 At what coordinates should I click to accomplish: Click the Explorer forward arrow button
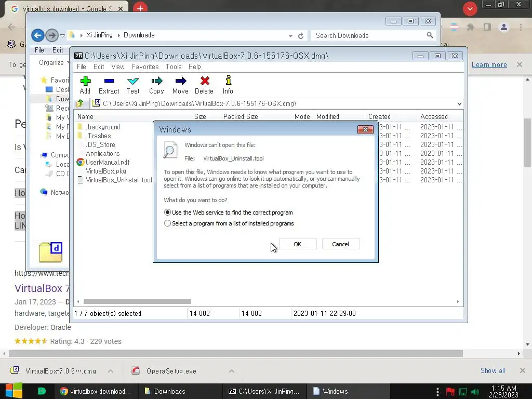[x=51, y=35]
